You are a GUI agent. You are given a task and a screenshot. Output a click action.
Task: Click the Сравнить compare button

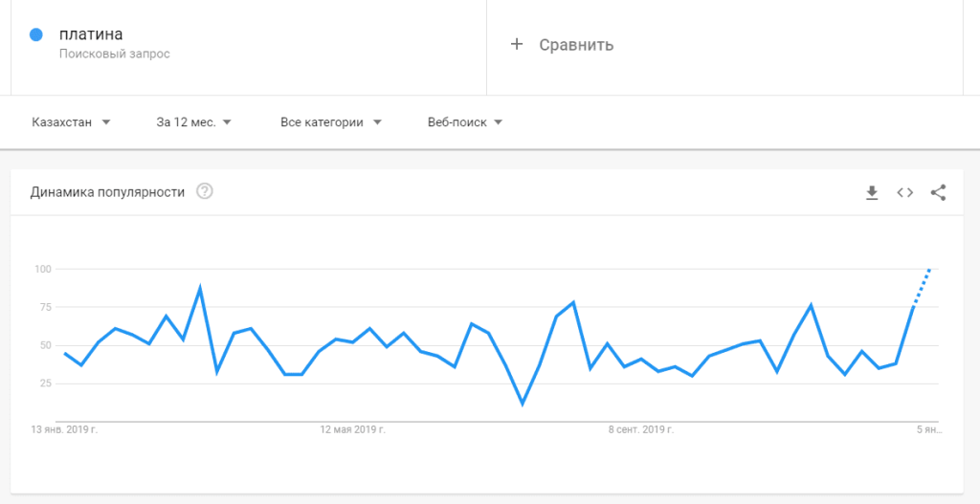coord(575,45)
